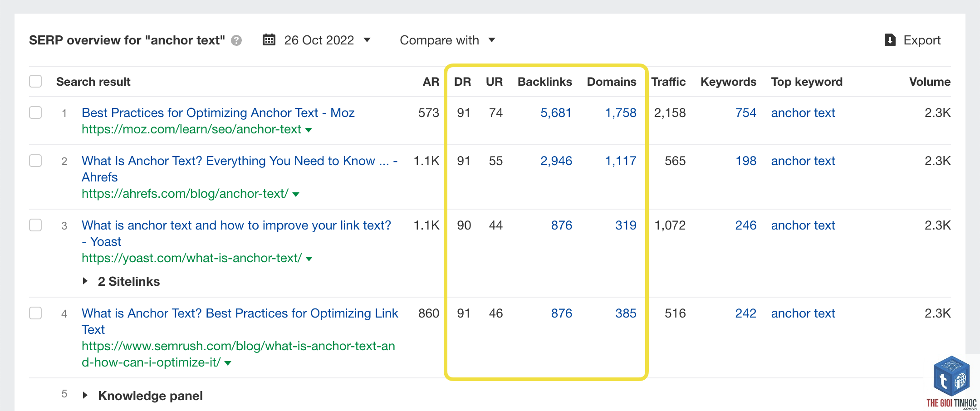Image resolution: width=980 pixels, height=411 pixels.
Task: Check the box for the Semrush result
Action: [x=35, y=313]
